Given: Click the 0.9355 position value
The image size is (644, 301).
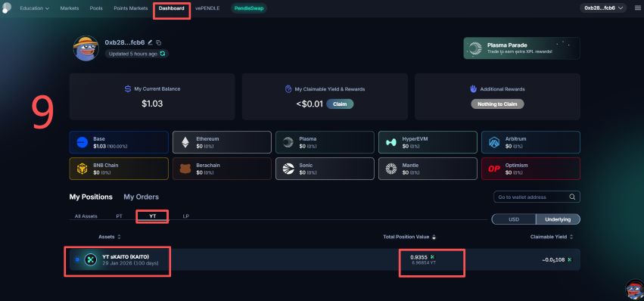Looking at the screenshot, I should click(418, 257).
